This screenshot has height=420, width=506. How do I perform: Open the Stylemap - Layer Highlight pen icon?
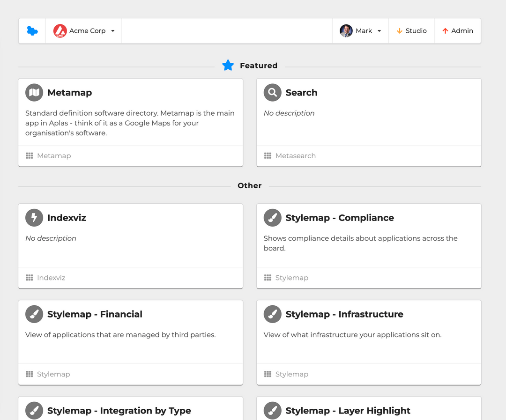click(x=272, y=411)
